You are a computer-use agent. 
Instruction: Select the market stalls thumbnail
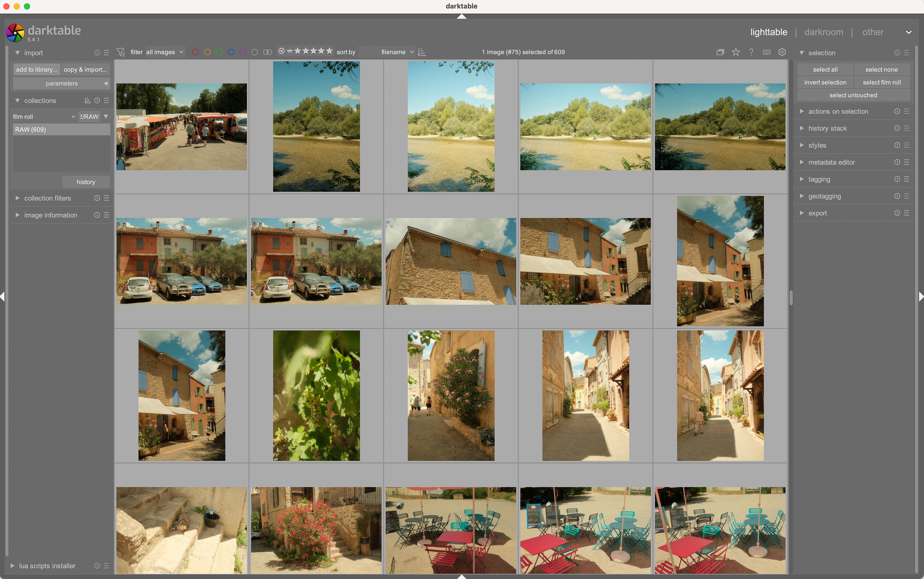pos(182,127)
